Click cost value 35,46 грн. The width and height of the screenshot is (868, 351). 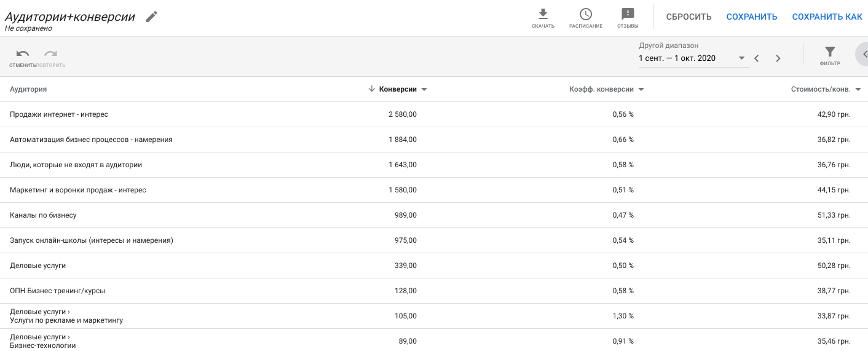[834, 341]
